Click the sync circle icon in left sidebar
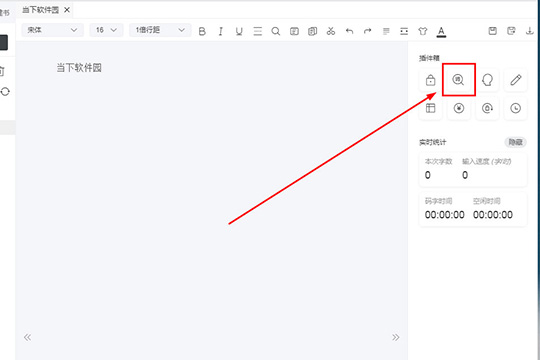The height and width of the screenshot is (360, 540). click(5, 92)
